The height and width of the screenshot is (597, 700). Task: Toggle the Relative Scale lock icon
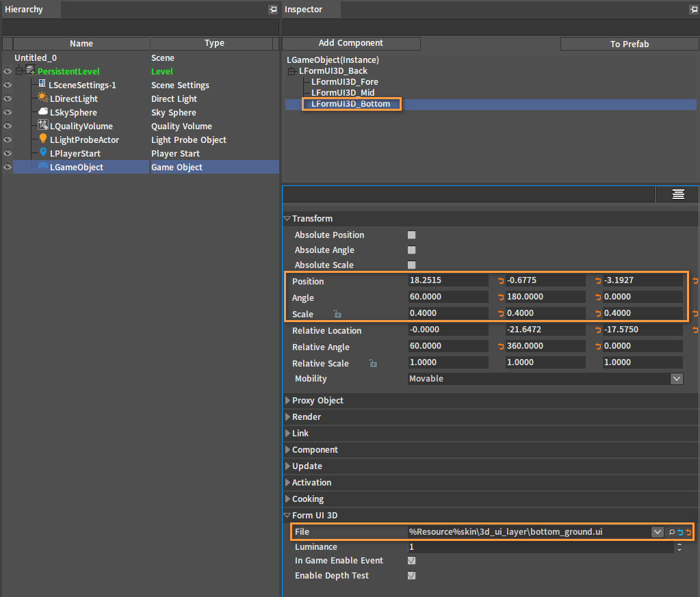(x=373, y=363)
